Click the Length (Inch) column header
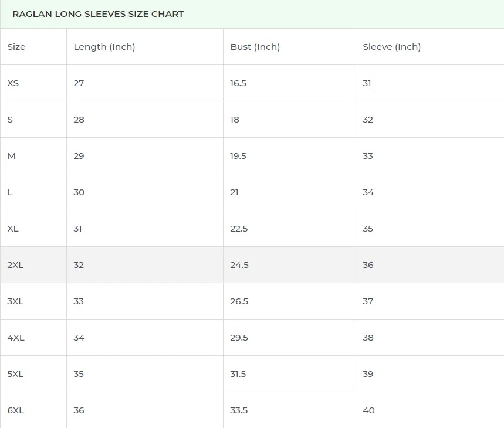Image resolution: width=504 pixels, height=428 pixels. (x=104, y=47)
